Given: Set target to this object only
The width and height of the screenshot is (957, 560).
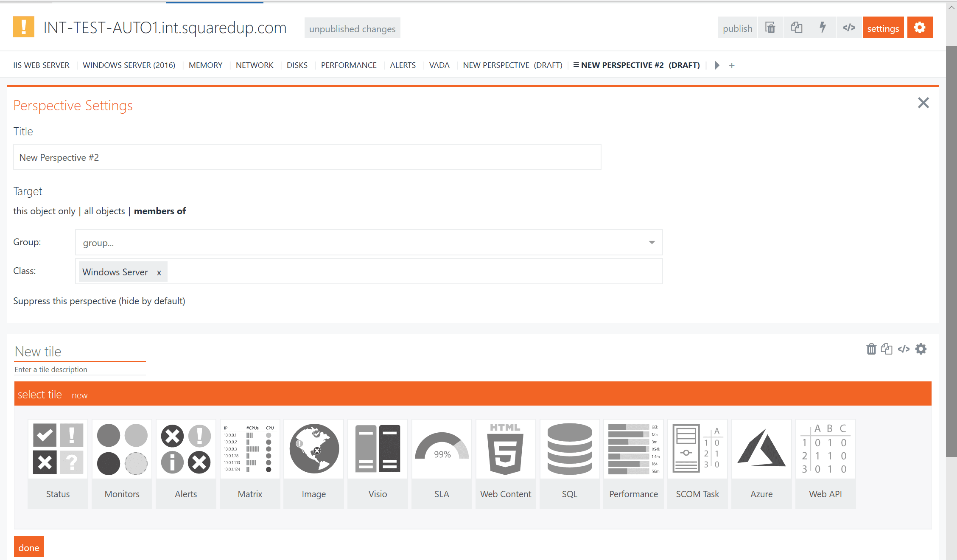Looking at the screenshot, I should click(44, 211).
